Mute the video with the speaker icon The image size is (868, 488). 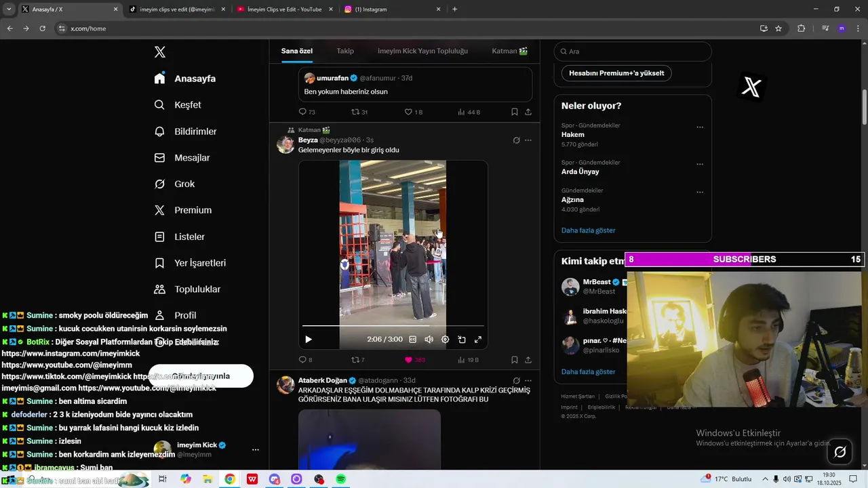tap(429, 340)
